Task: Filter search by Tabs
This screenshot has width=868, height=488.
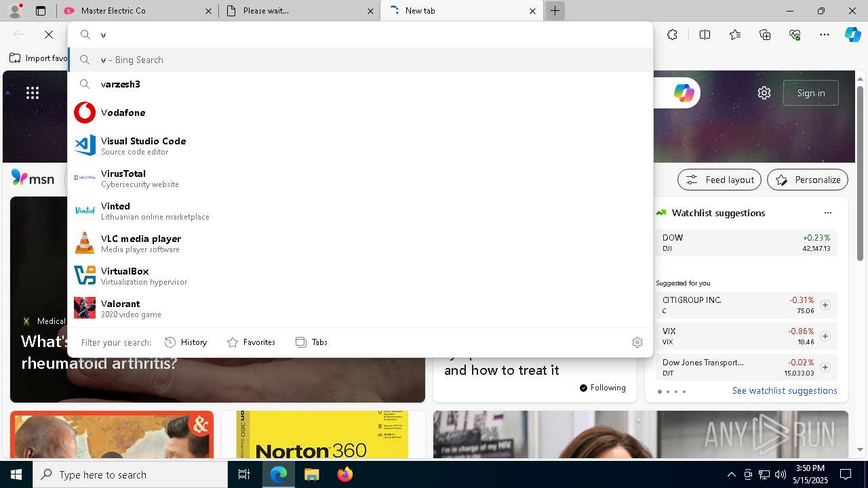Action: pos(311,342)
